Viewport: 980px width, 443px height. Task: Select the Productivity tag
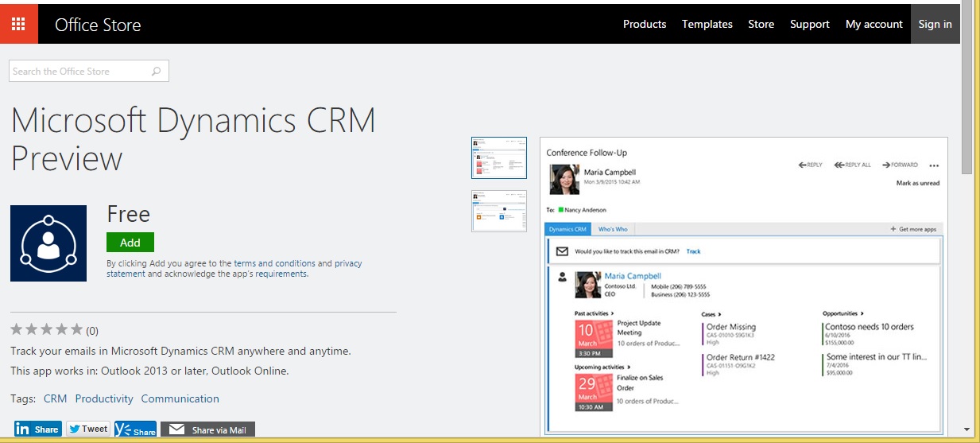103,398
